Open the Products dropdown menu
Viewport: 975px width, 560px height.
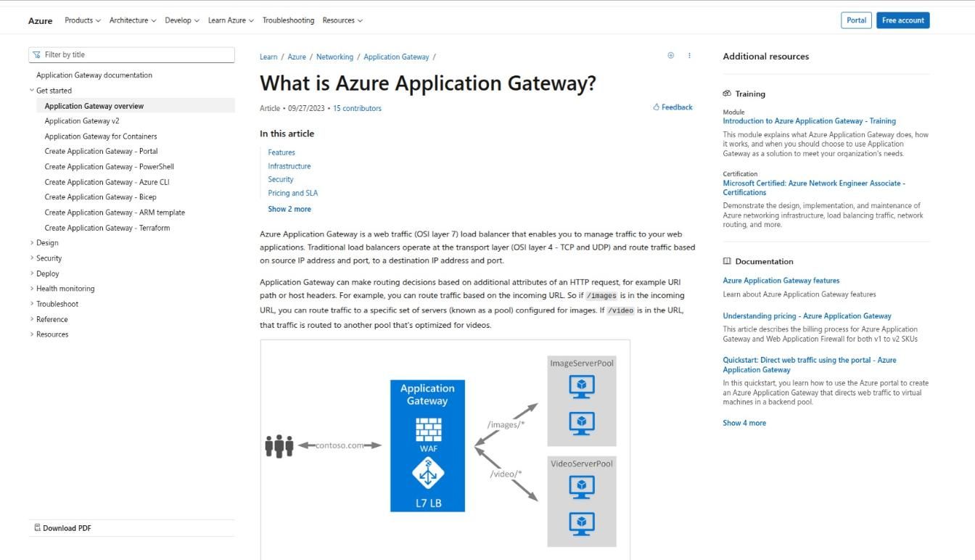click(x=83, y=20)
